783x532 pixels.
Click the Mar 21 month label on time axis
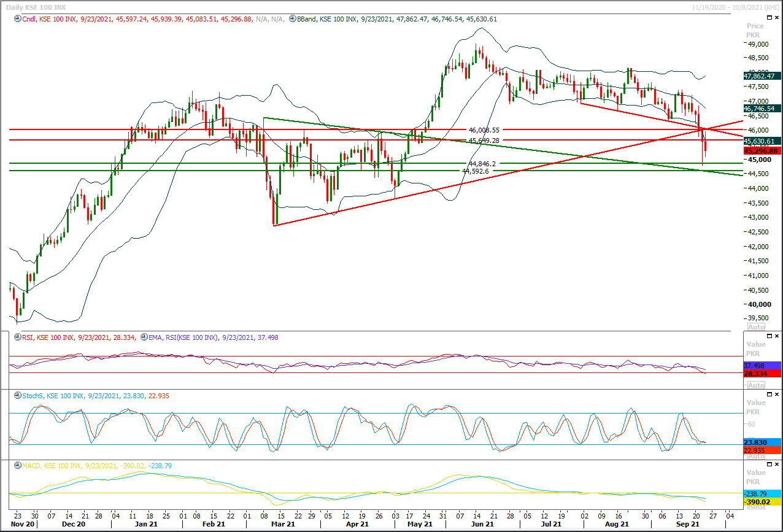[282, 525]
